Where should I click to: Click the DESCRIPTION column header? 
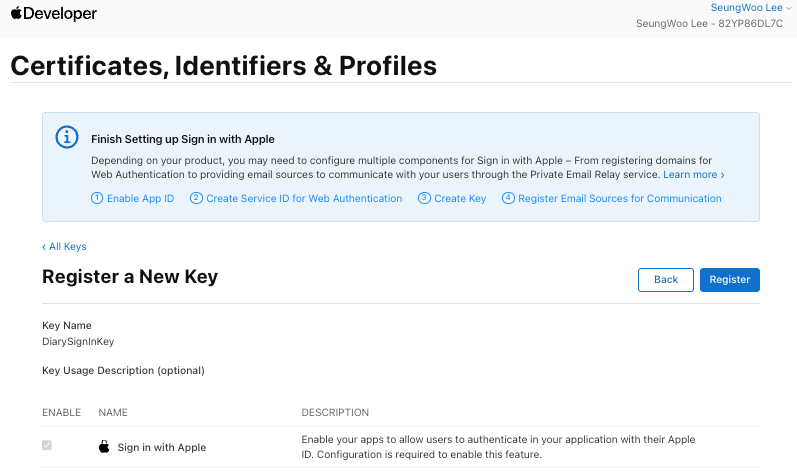(x=335, y=412)
